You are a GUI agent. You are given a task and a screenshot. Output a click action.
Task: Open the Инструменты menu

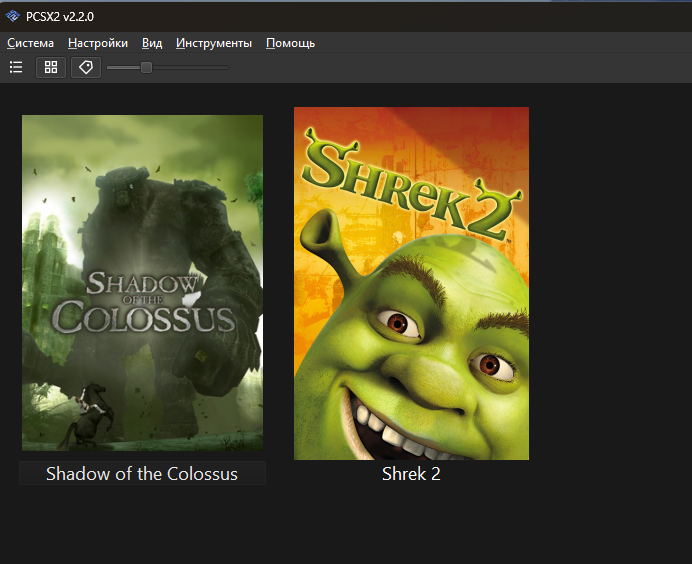(214, 43)
